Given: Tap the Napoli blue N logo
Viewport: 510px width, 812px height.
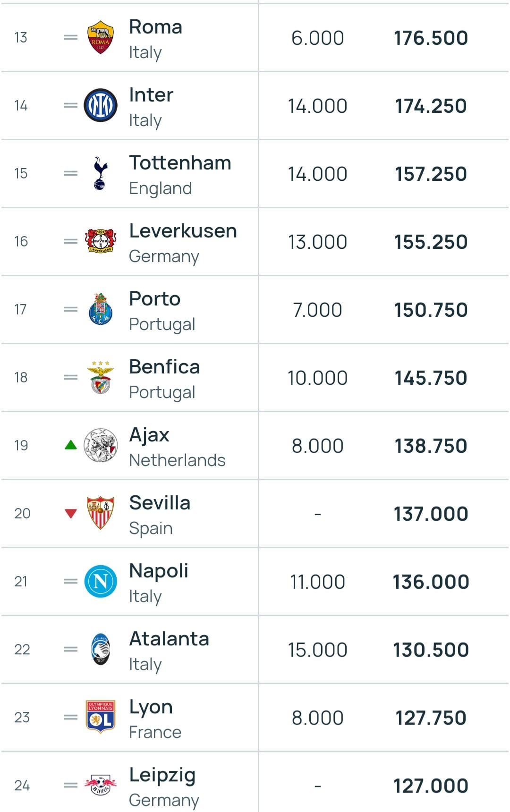Looking at the screenshot, I should (101, 581).
